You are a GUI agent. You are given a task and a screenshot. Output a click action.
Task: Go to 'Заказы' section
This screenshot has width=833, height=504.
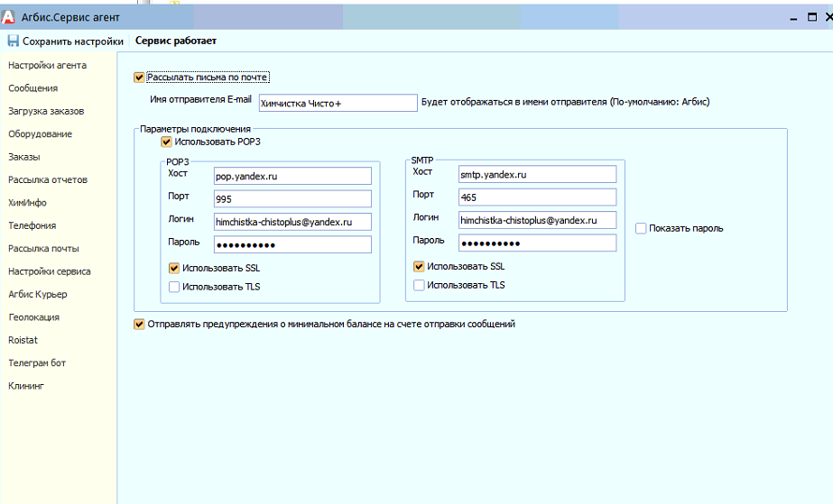tap(23, 157)
